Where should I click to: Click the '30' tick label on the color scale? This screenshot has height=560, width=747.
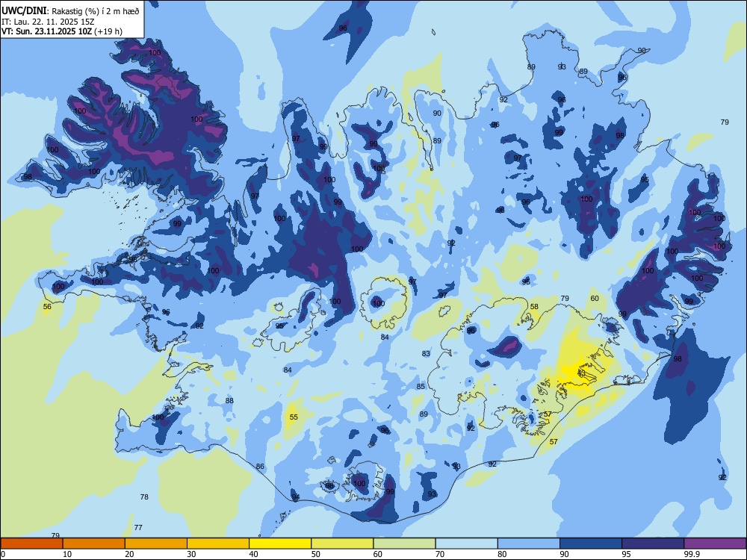191,554
